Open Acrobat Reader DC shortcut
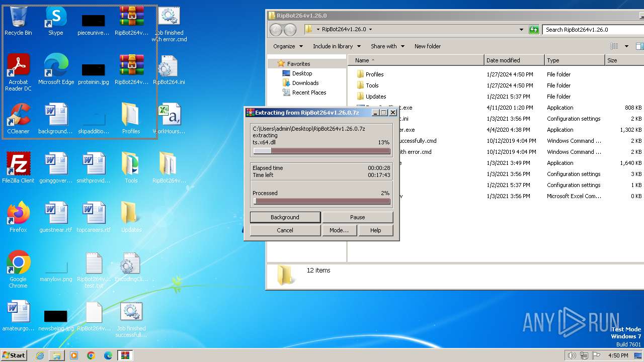Viewport: 644px width, 362px height. [18, 73]
